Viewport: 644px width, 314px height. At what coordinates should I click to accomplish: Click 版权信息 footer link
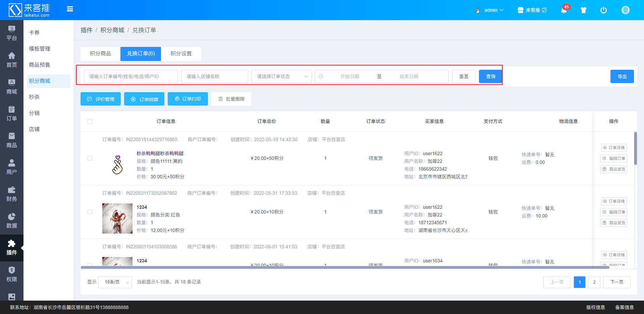[596, 307]
